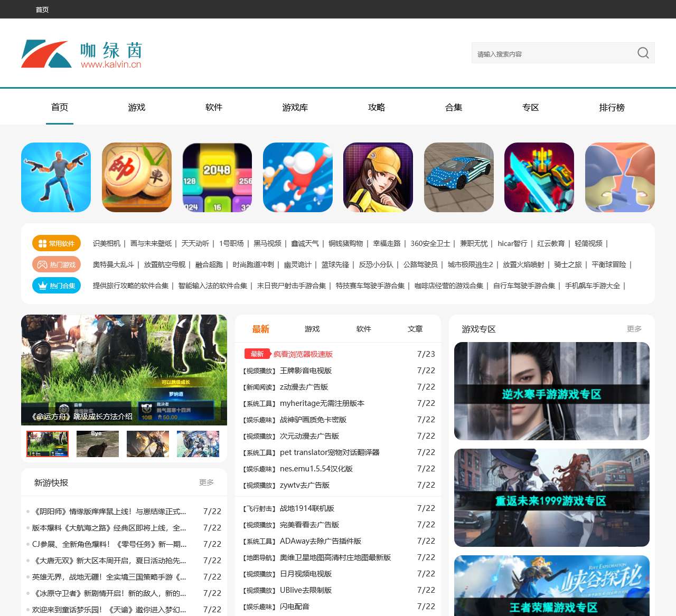The image size is (676, 616).
Task: Open the 游戏库 navigation item
Action: click(x=295, y=107)
